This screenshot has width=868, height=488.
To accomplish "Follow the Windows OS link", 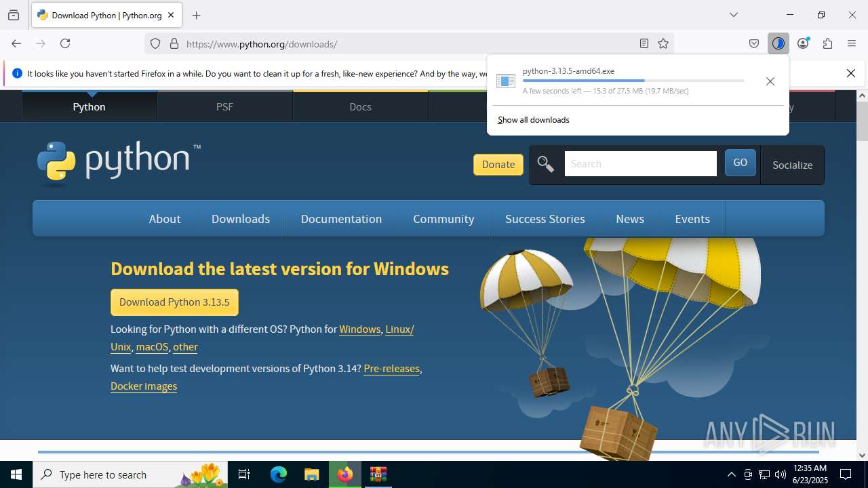I will (x=359, y=329).
